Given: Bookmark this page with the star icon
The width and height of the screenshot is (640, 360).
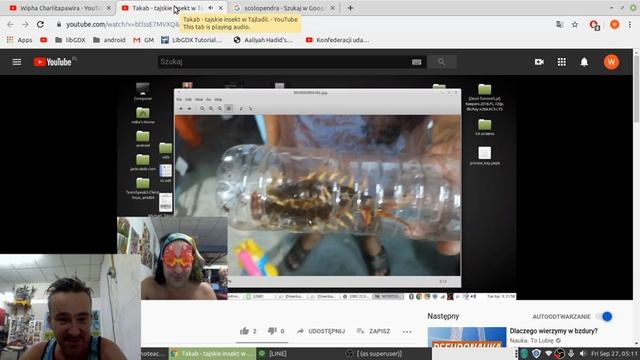Looking at the screenshot, I should (x=575, y=24).
